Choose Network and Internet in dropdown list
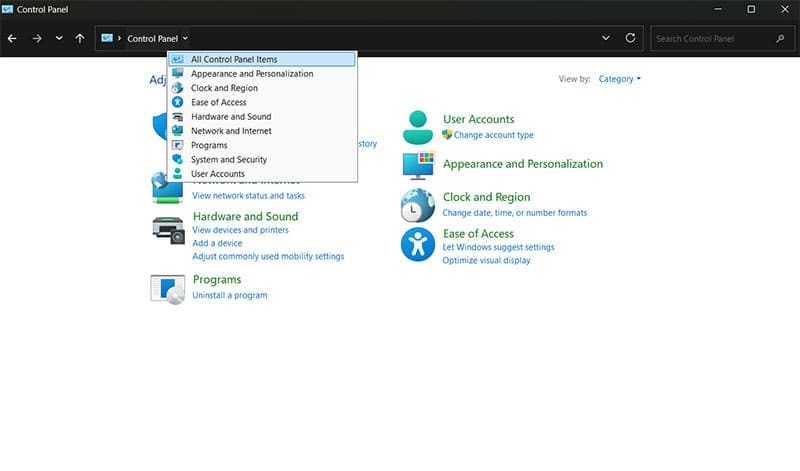 [x=262, y=131]
